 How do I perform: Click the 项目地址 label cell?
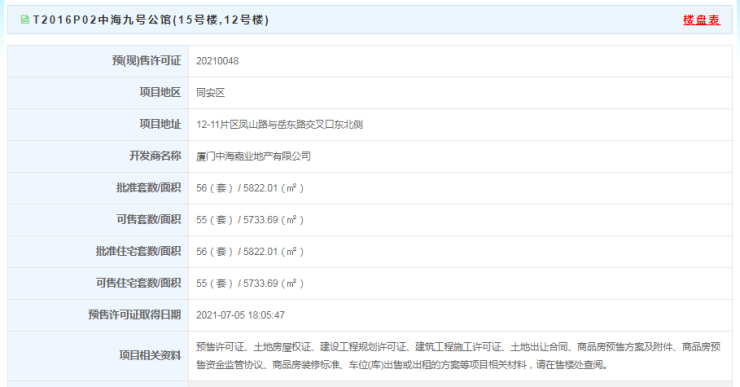tap(98, 125)
